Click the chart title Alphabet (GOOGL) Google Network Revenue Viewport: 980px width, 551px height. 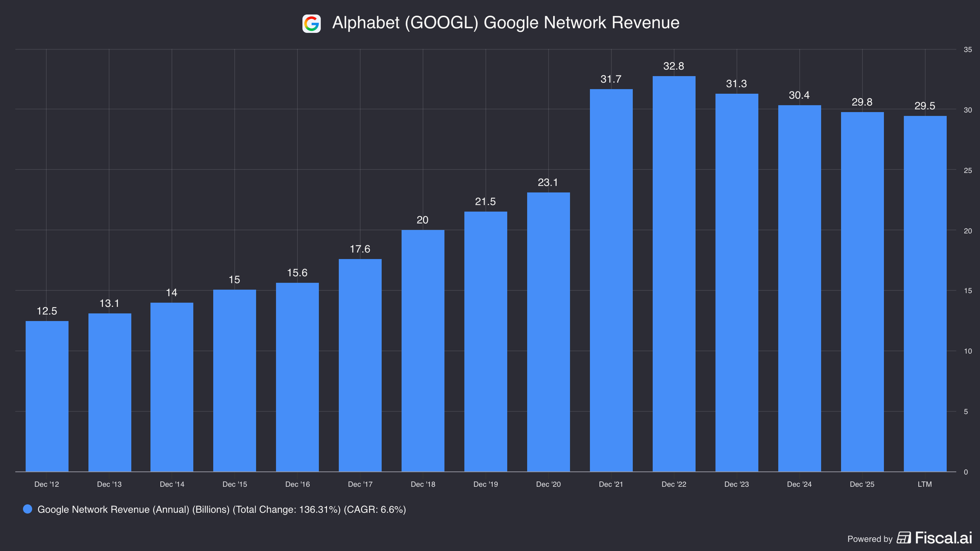(x=506, y=23)
